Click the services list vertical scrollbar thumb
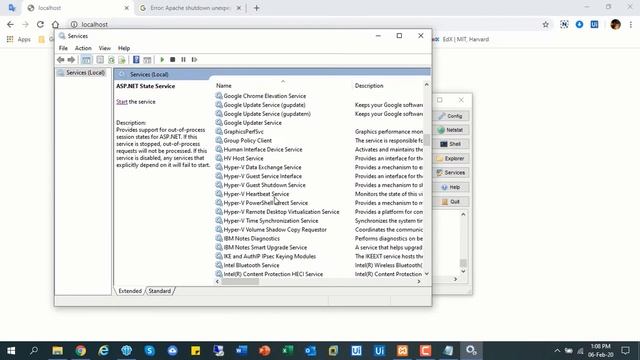Image resolution: width=640 pixels, height=360 pixels. coord(427,140)
